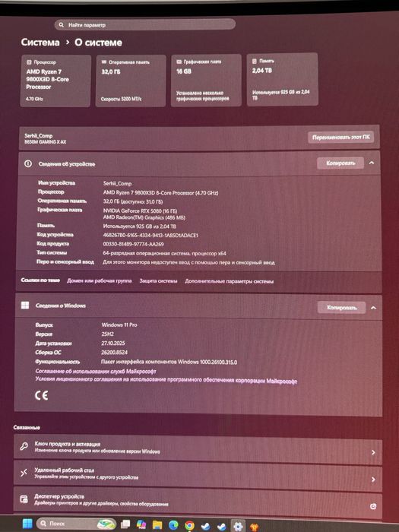Open the Графическая плата 16 GB card
Viewport: 399px width, 532px height.
206,80
